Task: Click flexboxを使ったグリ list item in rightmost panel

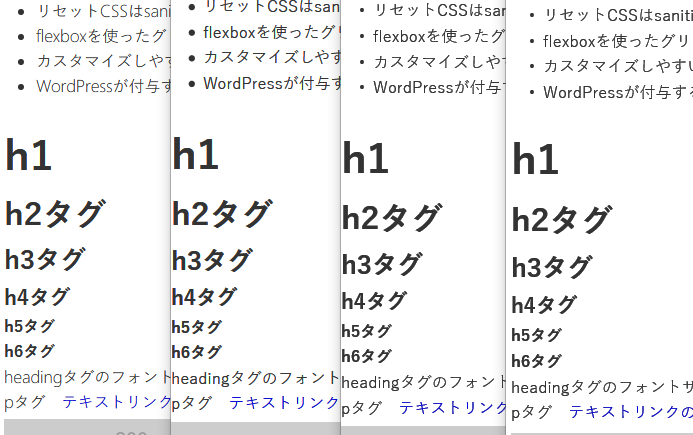Action: pyautogui.click(x=616, y=41)
